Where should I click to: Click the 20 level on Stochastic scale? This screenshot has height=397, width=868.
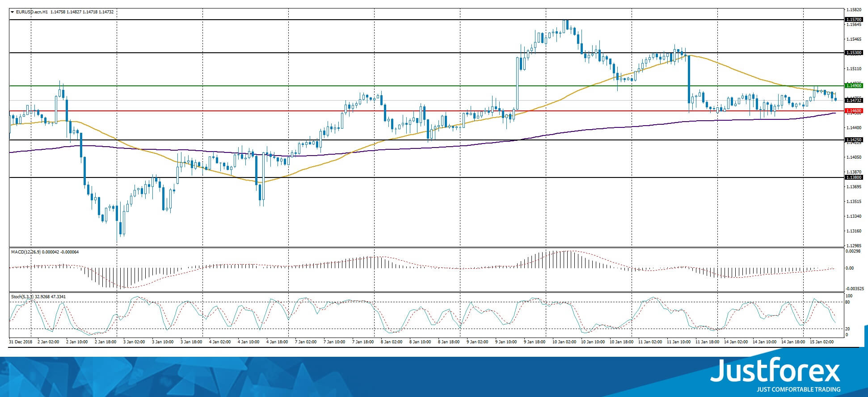click(x=848, y=329)
